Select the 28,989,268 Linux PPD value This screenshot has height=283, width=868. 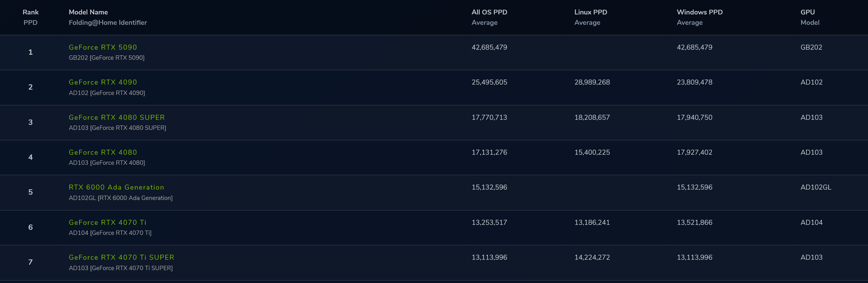(592, 82)
